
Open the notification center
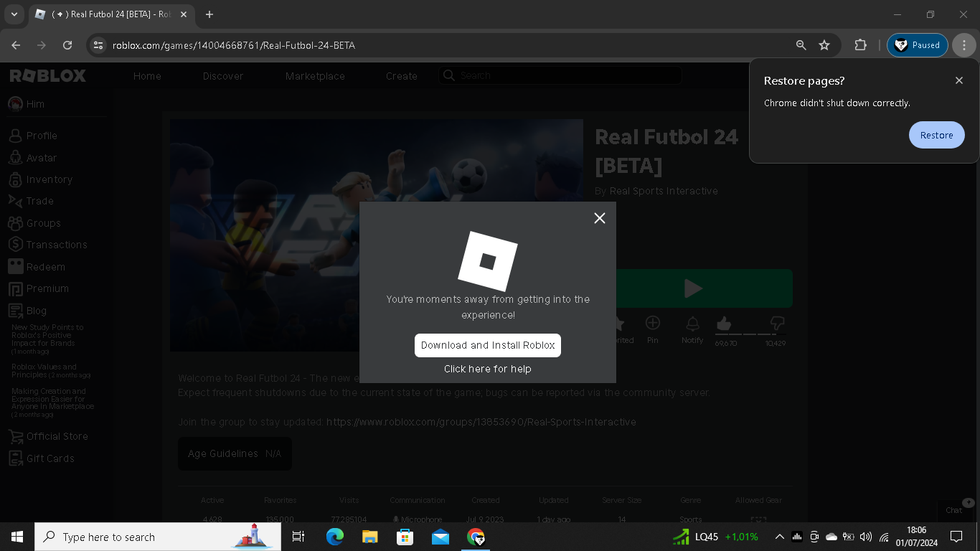click(x=956, y=537)
